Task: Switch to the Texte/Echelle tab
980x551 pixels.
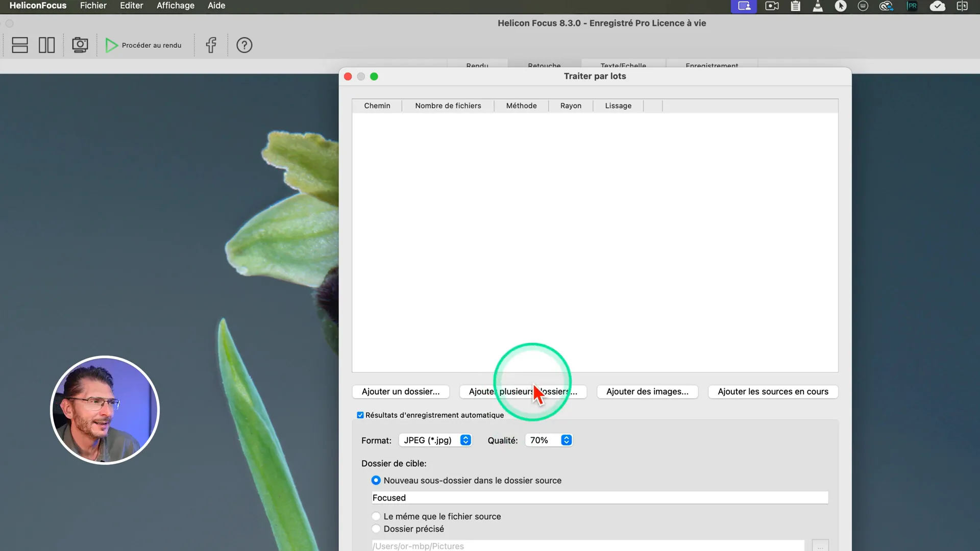Action: pos(623,65)
